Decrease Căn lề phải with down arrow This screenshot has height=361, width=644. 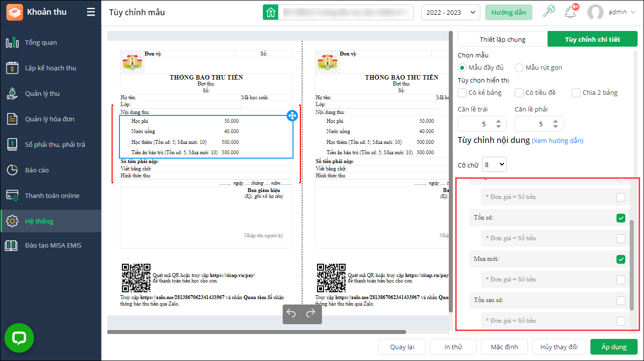(556, 127)
